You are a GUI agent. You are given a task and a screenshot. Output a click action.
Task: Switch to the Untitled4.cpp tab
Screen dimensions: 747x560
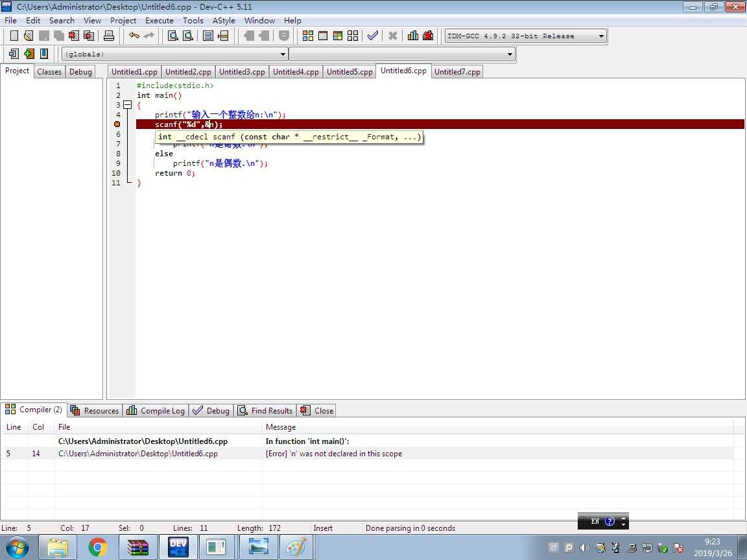pyautogui.click(x=296, y=72)
